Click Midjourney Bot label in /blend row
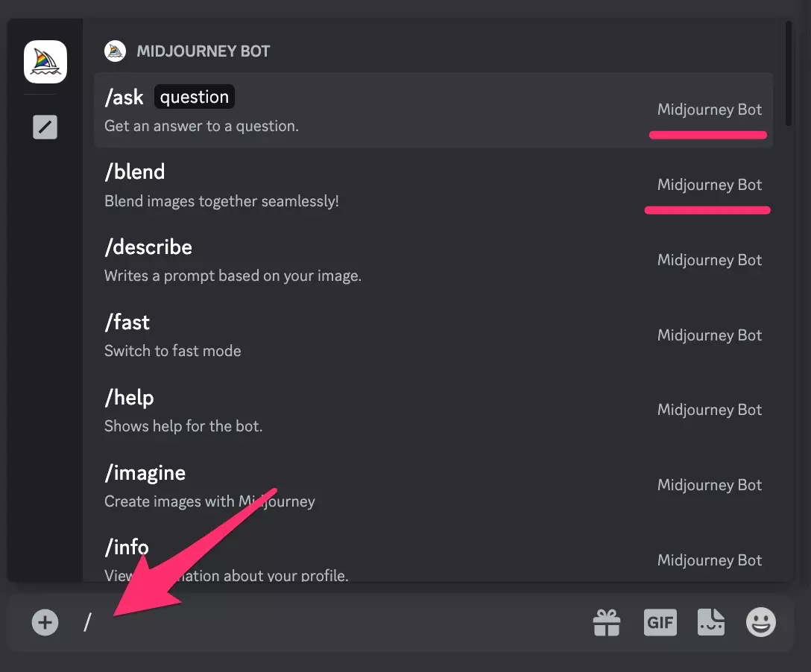Screen dimensions: 811x672 coord(710,185)
